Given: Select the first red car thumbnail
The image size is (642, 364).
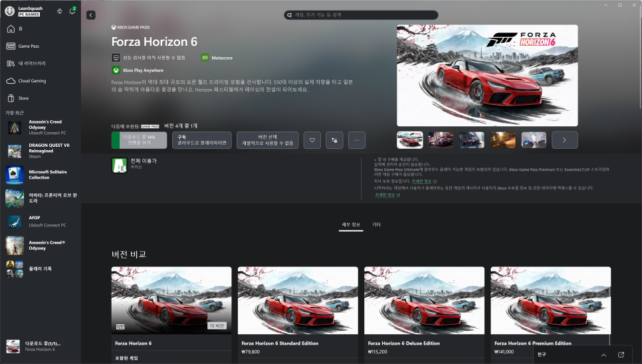Looking at the screenshot, I should (410, 140).
